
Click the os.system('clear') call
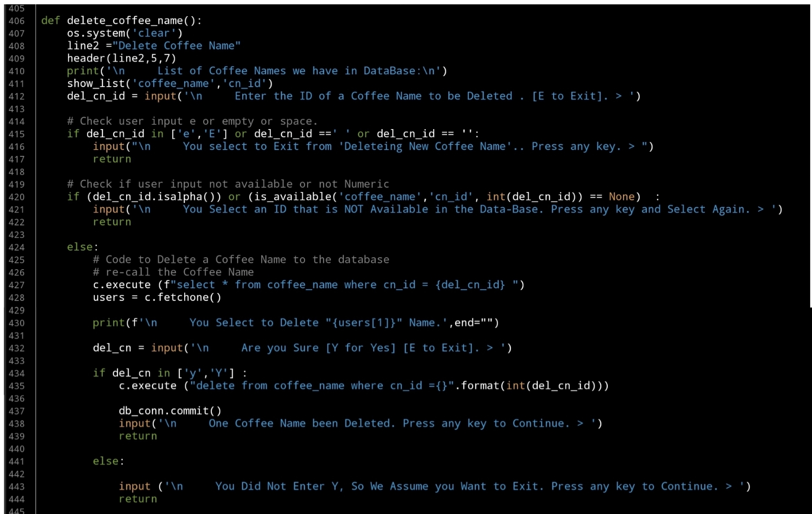point(124,33)
